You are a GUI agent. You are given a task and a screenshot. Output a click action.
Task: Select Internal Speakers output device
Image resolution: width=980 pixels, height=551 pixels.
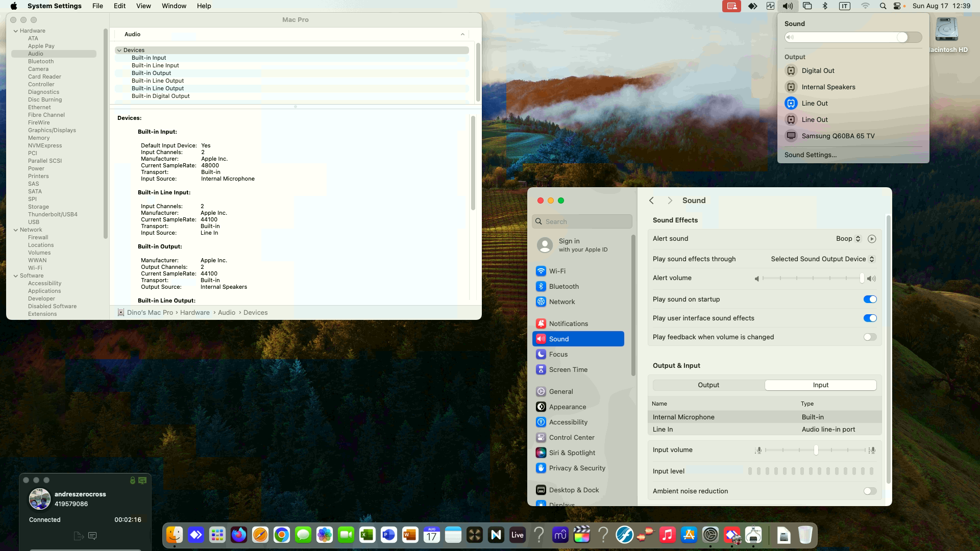[x=853, y=87]
